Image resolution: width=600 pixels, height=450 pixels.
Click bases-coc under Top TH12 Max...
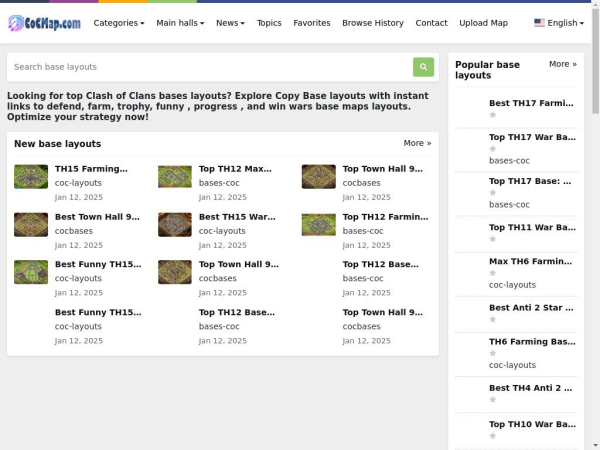[x=219, y=183]
